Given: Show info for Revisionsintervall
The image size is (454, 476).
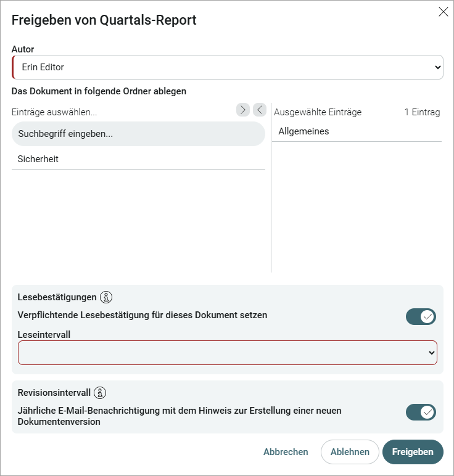Looking at the screenshot, I should coord(100,393).
